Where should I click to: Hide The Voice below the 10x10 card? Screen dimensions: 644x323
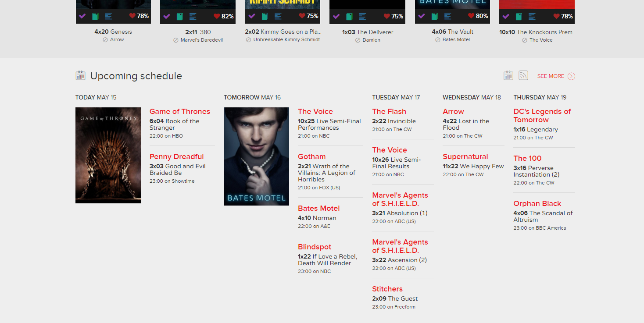525,40
